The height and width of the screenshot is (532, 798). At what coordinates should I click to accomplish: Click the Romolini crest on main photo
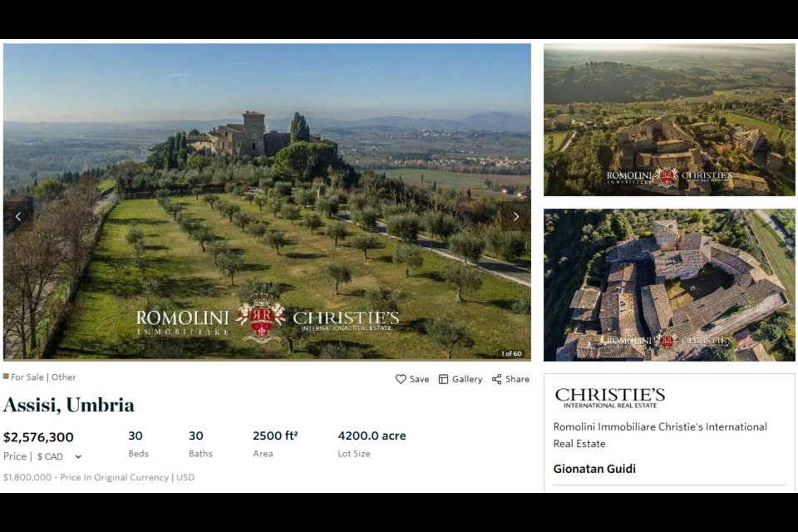point(260,318)
